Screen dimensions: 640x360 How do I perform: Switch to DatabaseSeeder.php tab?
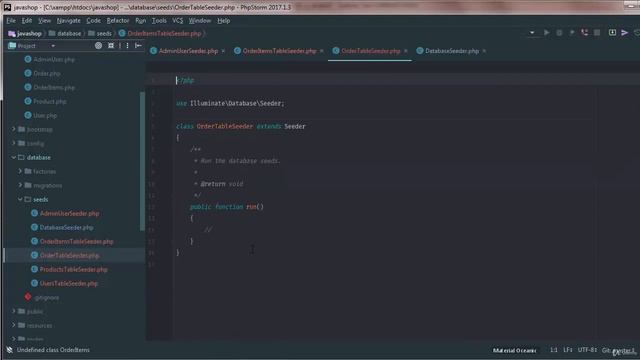coord(448,51)
